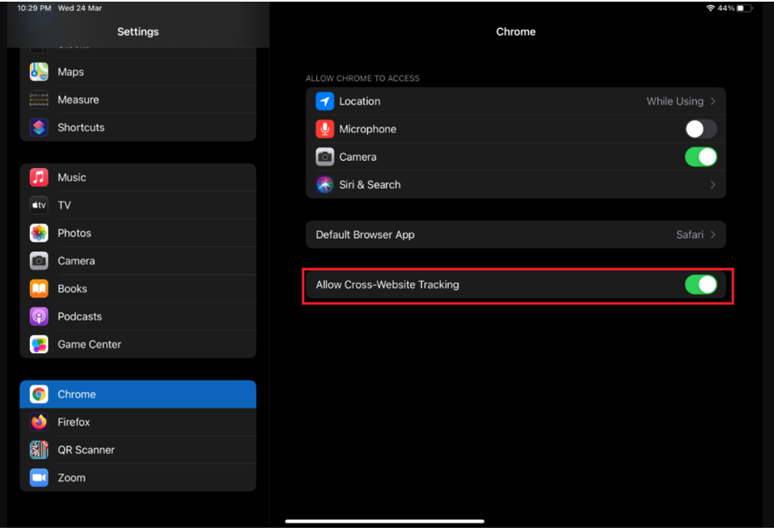774x532 pixels.
Task: Tap the Photos label
Action: pos(74,233)
